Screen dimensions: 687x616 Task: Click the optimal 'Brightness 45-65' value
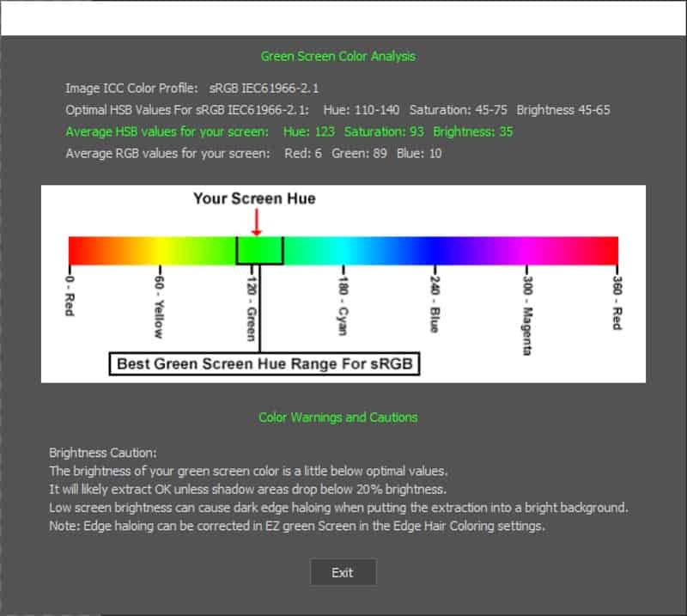[563, 110]
